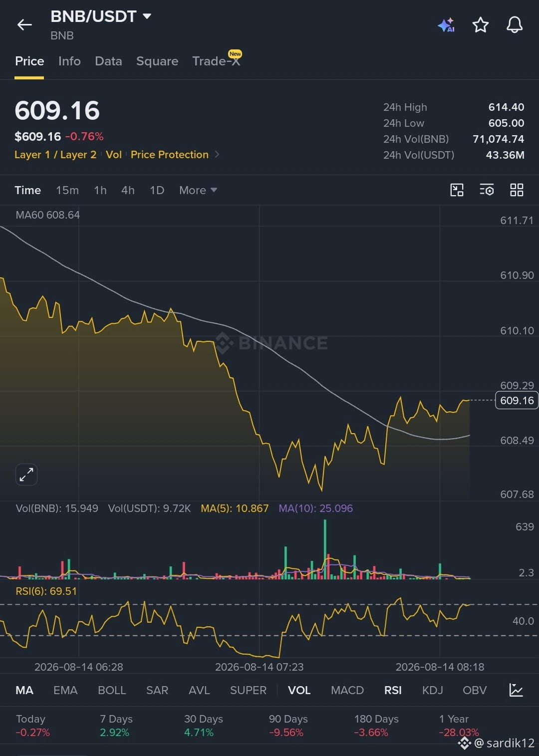Viewport: 539px width, 756px height.
Task: Select the 1D interval
Action: 157,190
